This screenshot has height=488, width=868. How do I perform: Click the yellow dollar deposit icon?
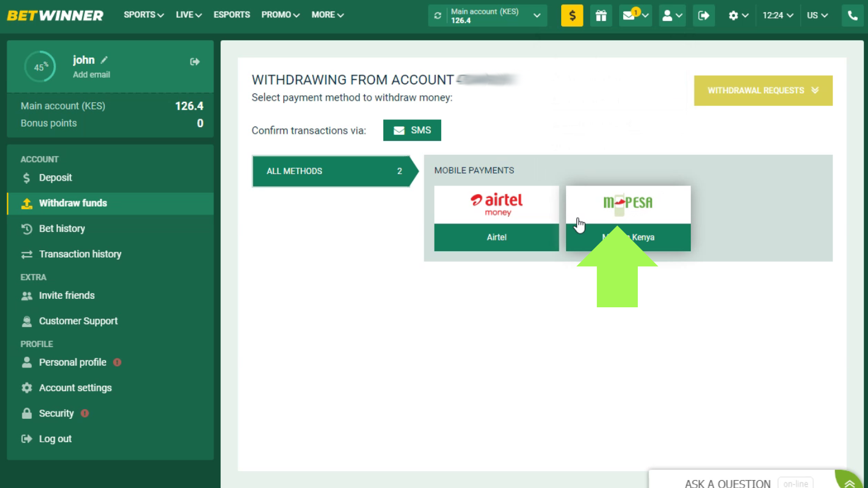(x=571, y=16)
